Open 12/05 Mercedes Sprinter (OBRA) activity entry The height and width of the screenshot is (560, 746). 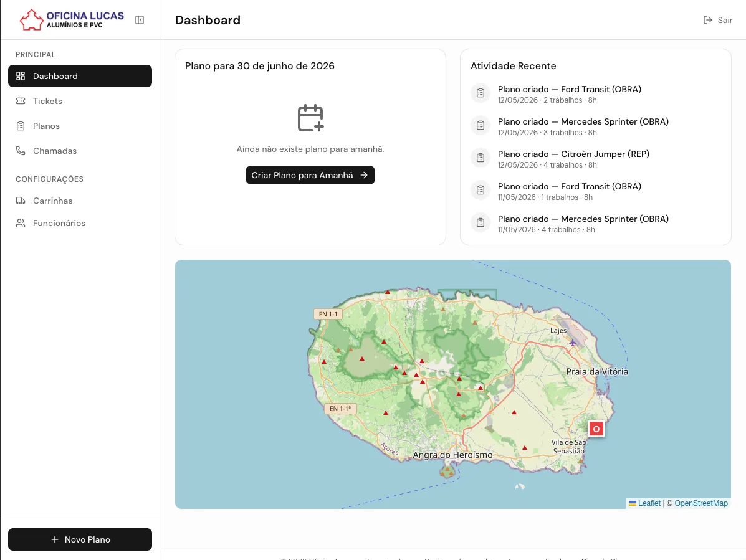point(596,126)
